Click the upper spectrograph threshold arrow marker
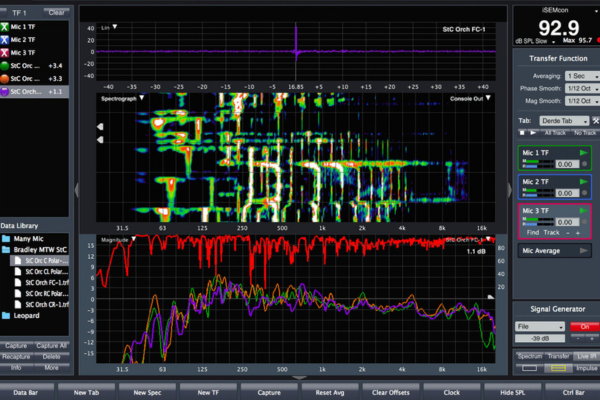600x400 pixels. pyautogui.click(x=100, y=126)
